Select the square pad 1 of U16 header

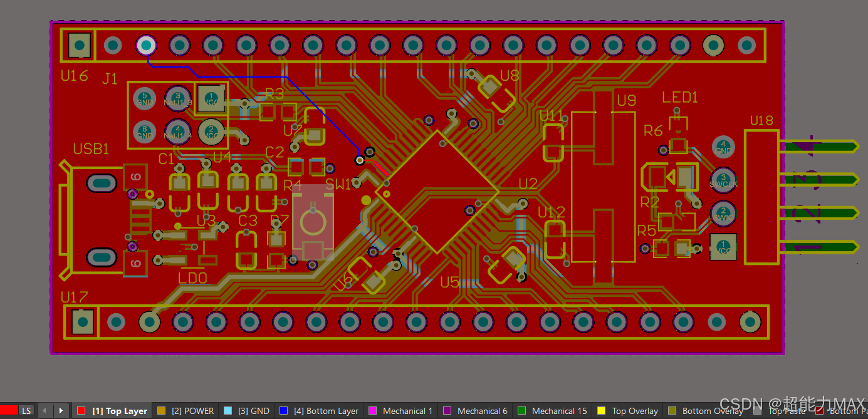pyautogui.click(x=80, y=45)
